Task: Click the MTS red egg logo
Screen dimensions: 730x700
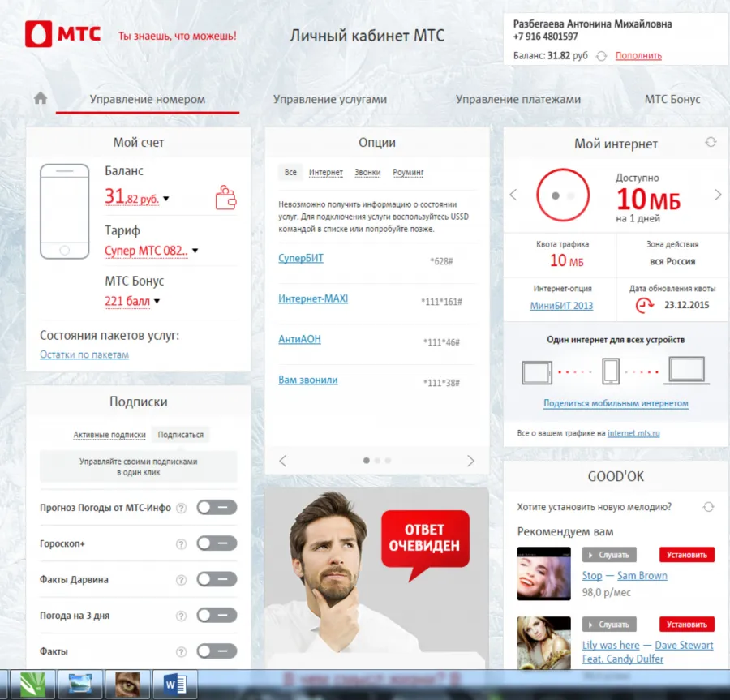Action: tap(39, 34)
